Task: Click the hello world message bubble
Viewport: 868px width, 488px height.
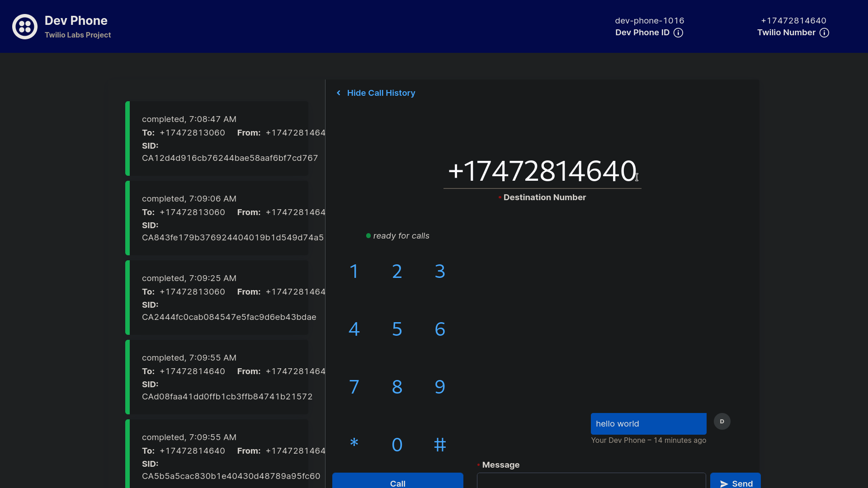Action: pyautogui.click(x=648, y=424)
